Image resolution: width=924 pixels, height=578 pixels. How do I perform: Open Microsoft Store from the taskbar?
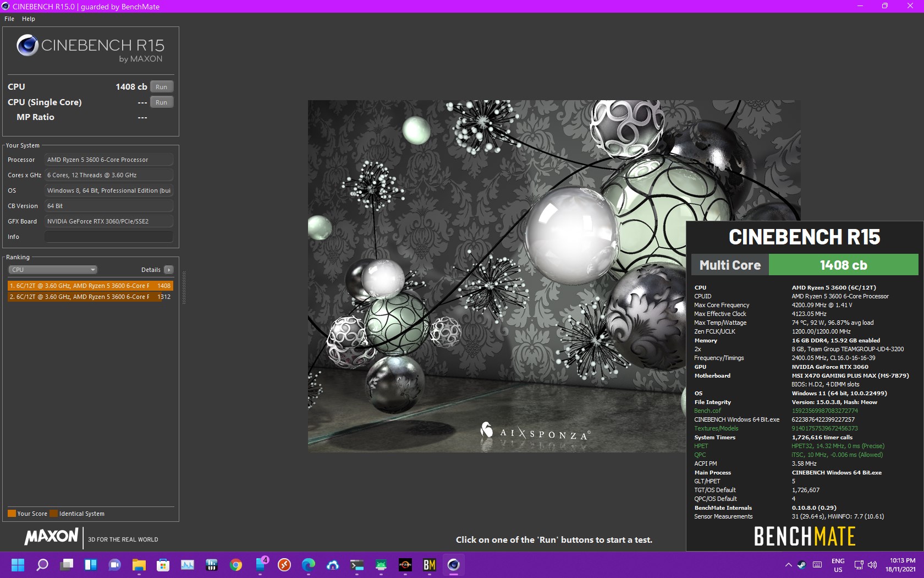click(x=163, y=565)
